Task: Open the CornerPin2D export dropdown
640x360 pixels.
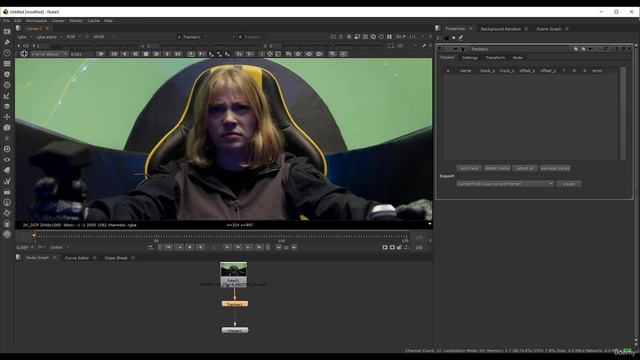Action: (505, 184)
